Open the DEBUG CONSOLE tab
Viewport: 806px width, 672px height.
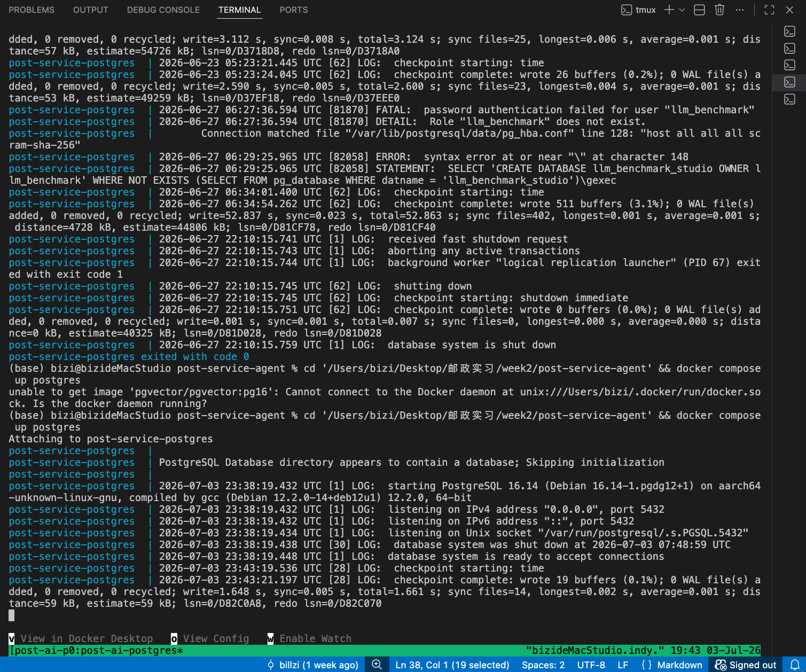point(163,10)
